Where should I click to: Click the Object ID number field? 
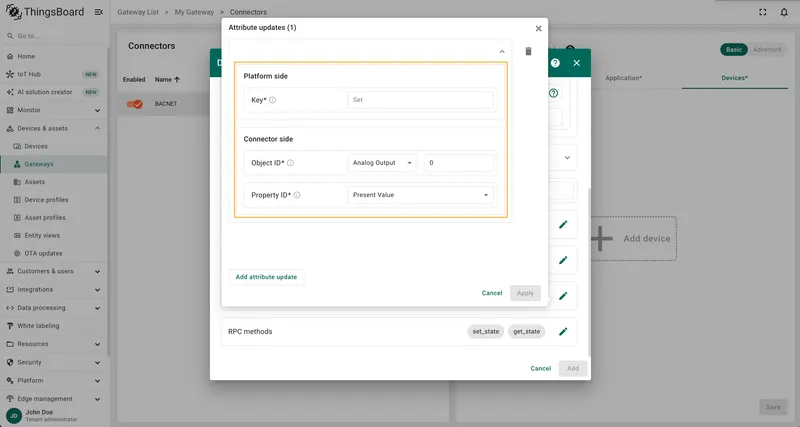click(459, 163)
